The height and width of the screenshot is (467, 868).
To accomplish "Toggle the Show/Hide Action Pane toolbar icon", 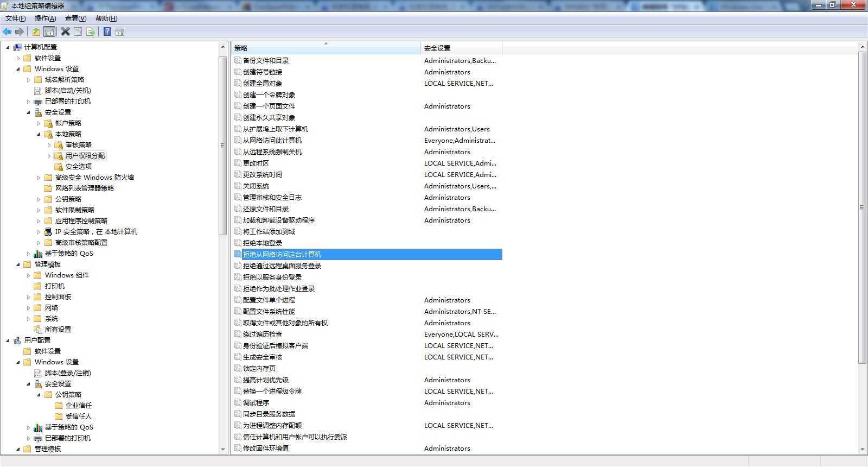I will 120,32.
